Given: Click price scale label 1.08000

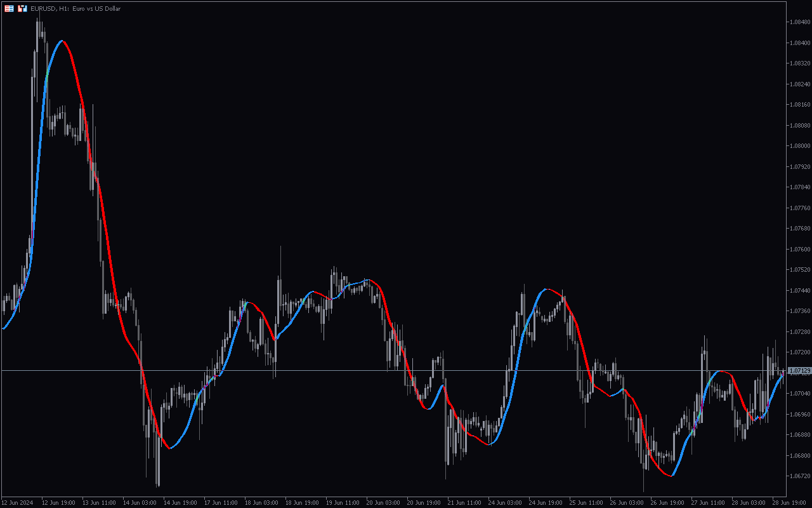Looking at the screenshot, I should point(800,146).
